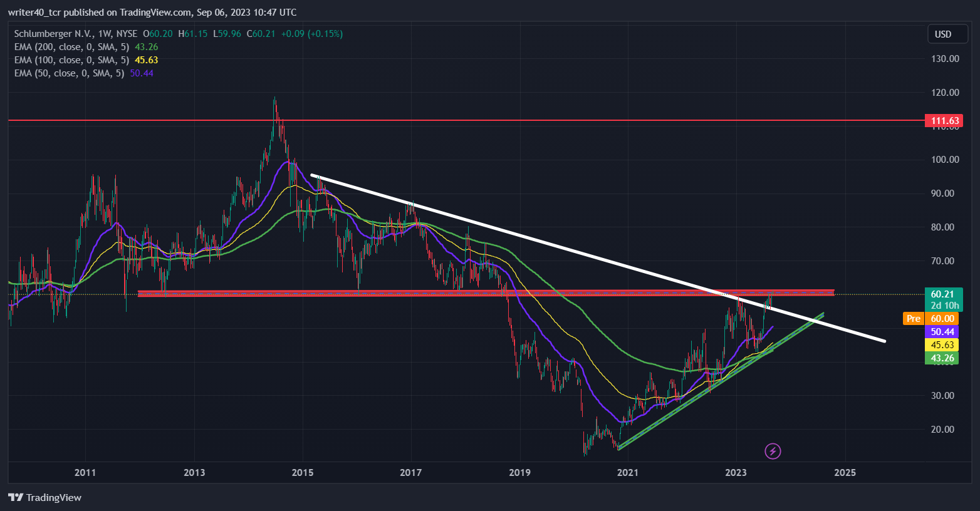
Task: Click the 60.21 current price label
Action: [943, 294]
